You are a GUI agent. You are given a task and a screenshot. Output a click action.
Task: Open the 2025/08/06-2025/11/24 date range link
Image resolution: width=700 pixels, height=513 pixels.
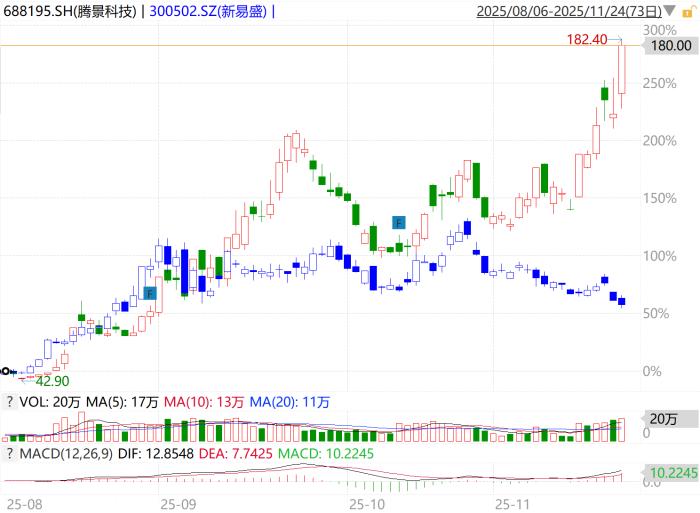pos(569,11)
